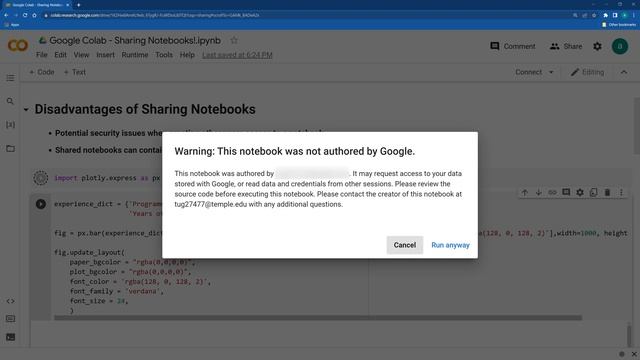This screenshot has width=640, height=360.
Task: Open a new browser tab
Action: [x=78, y=5]
